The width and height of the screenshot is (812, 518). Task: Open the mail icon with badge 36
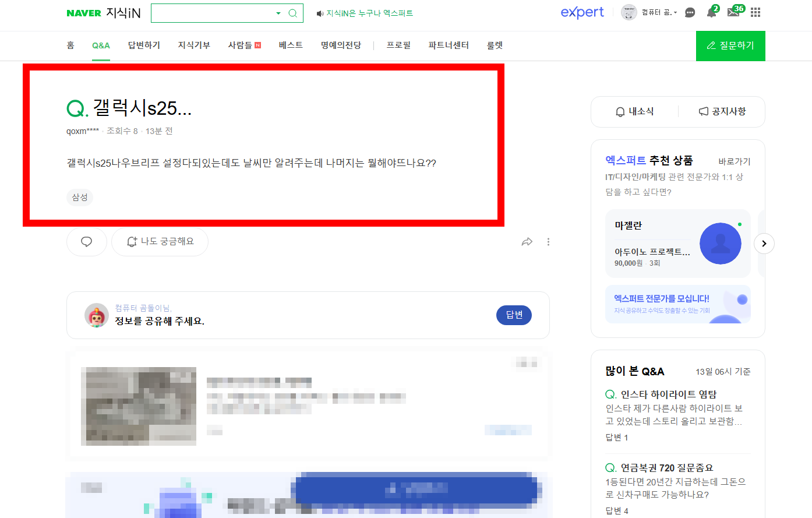pyautogui.click(x=735, y=11)
